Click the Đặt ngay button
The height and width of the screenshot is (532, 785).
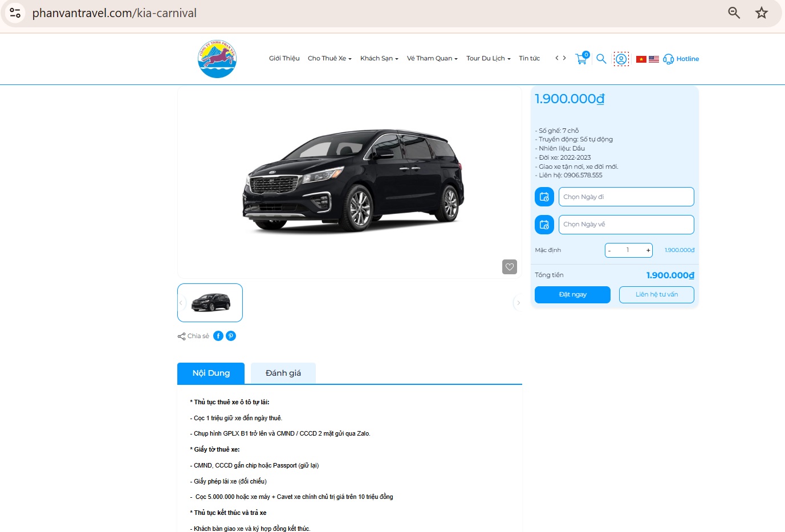tap(572, 295)
